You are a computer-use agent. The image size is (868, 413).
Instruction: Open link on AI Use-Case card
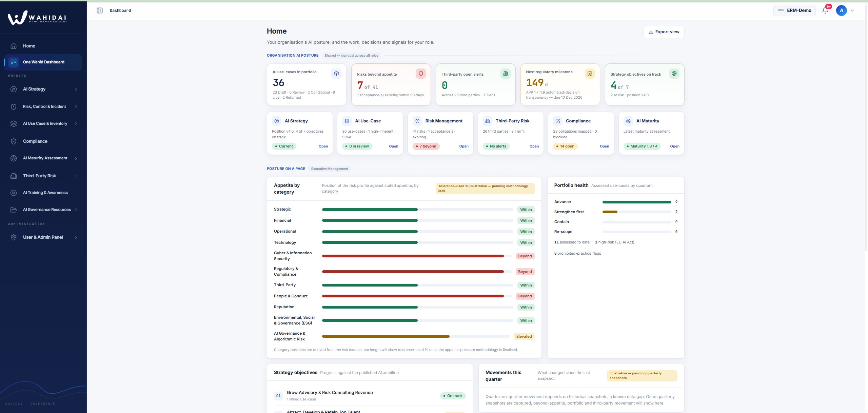(x=393, y=146)
